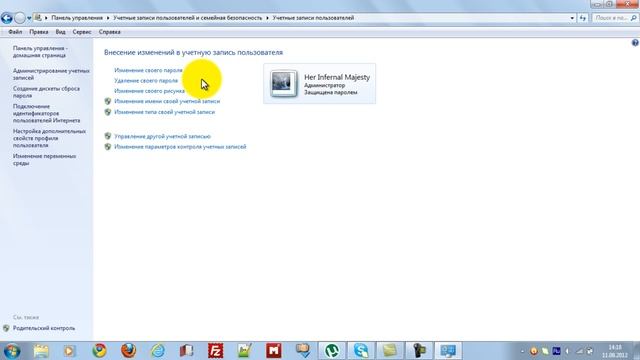This screenshot has height=360, width=640.
Task: Open the Сервис menu
Action: pos(82,32)
